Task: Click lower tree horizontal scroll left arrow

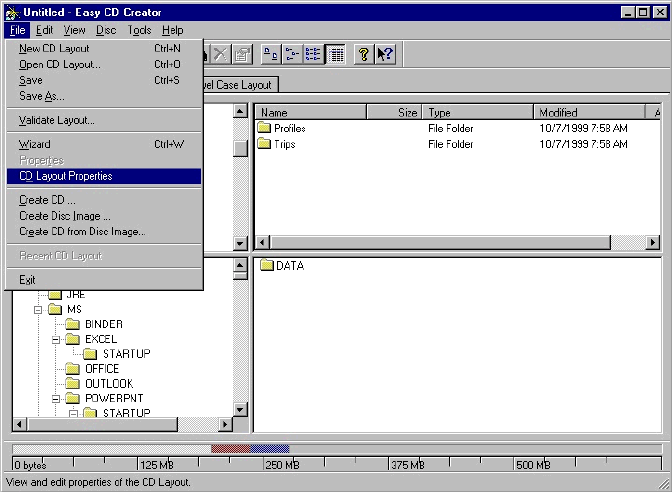Action: coord(19,424)
